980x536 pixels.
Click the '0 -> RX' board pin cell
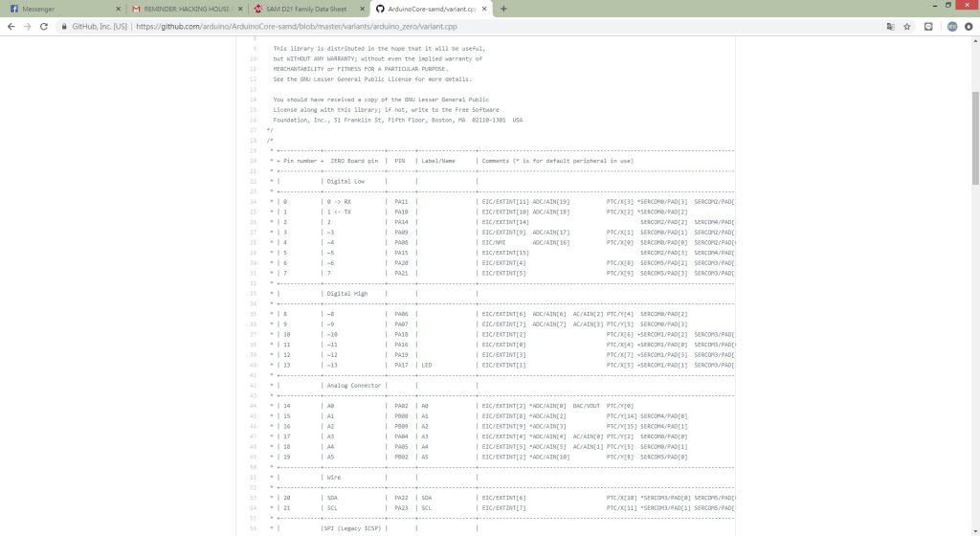click(339, 202)
